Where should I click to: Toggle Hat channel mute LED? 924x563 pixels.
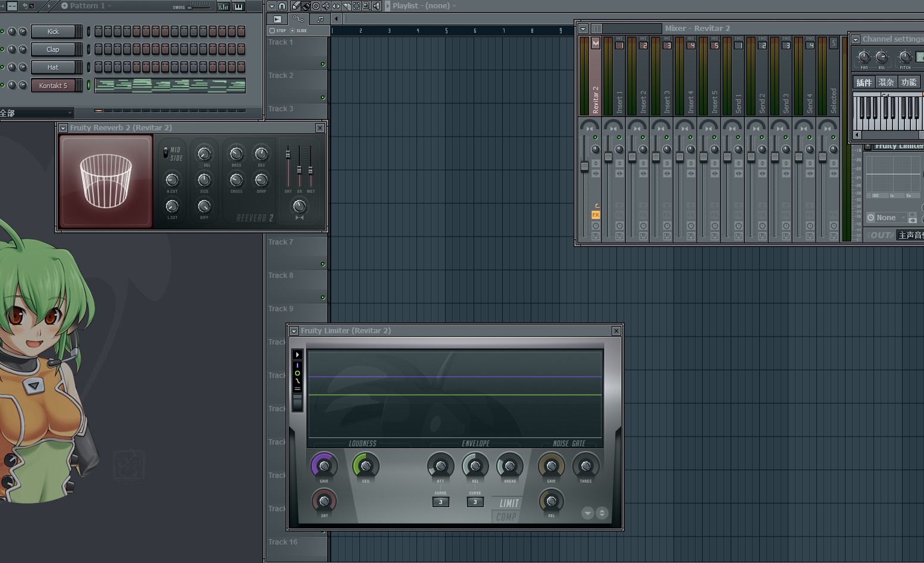[x=2, y=67]
